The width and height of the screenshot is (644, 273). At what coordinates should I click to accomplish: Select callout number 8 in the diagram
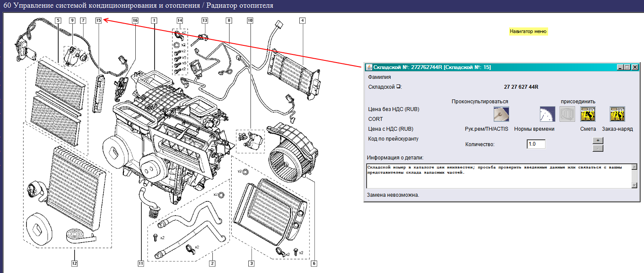click(229, 20)
